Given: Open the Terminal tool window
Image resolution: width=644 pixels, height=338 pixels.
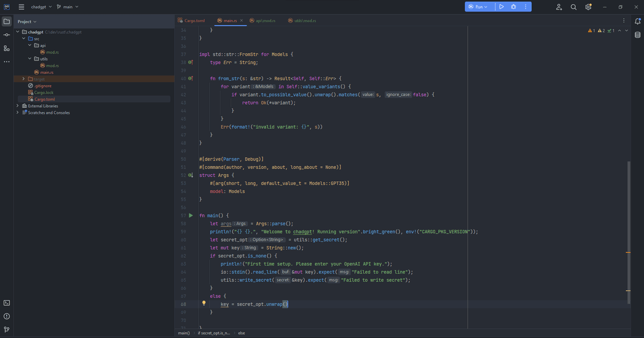Looking at the screenshot, I should point(7,303).
